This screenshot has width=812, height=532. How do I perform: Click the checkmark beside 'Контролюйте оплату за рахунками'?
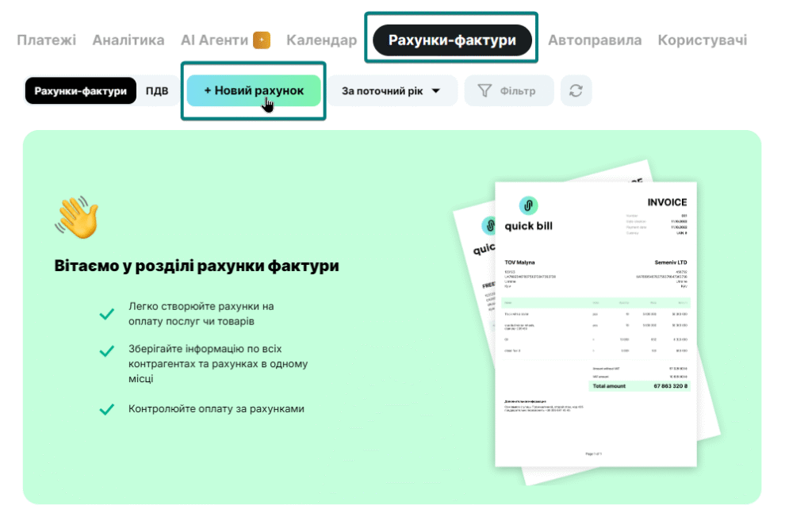coord(106,409)
